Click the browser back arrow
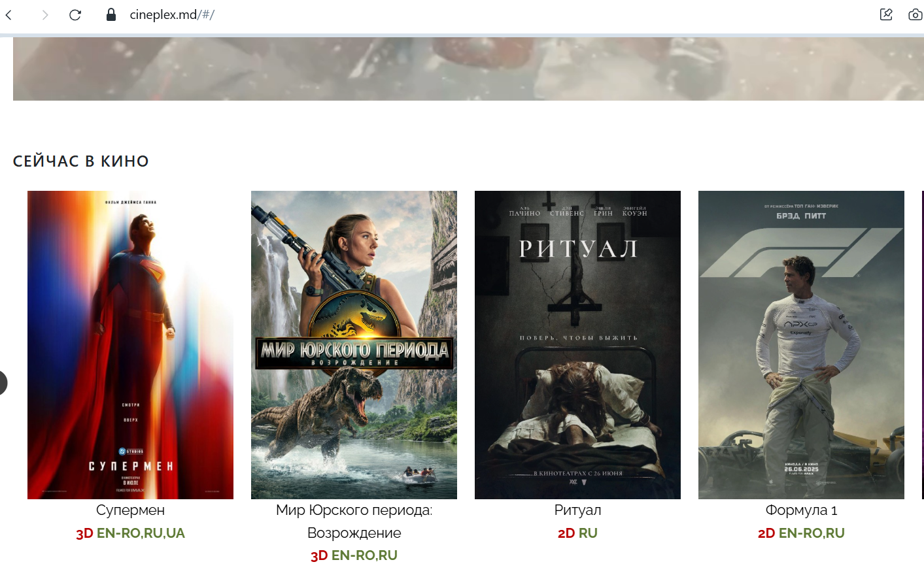924x577 pixels. click(x=9, y=14)
